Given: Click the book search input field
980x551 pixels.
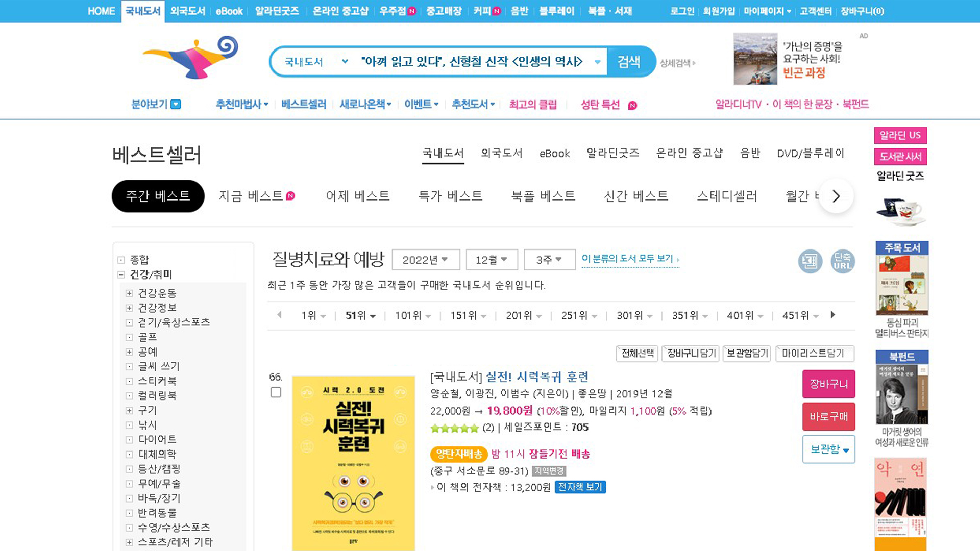Looking at the screenshot, I should click(471, 62).
